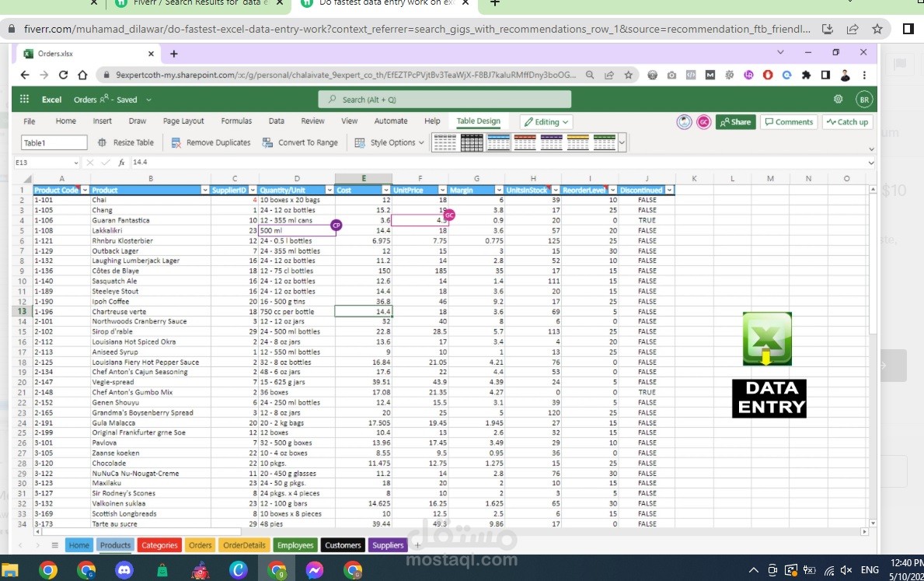Click the inner browser home icon
Screen dimensions: 924x581
click(x=82, y=75)
